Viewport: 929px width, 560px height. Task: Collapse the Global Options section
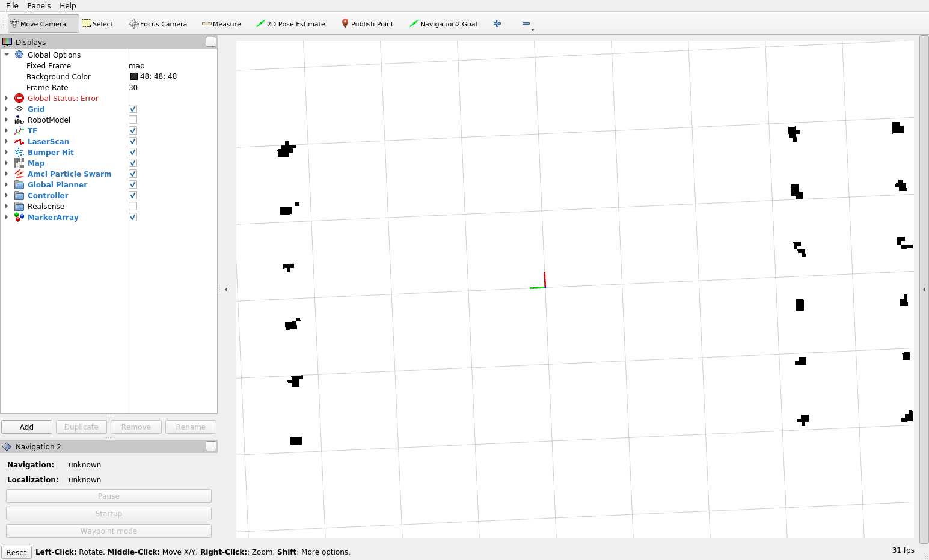click(6, 55)
